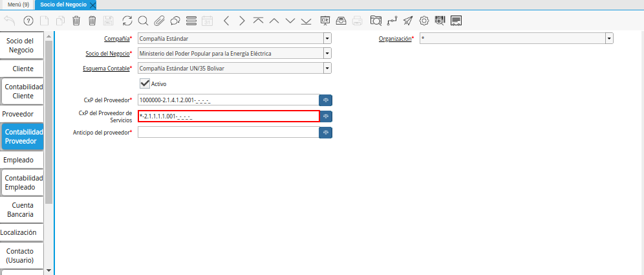Viewport: 644px width, 275px height.
Task: Go to parent record with left arrow
Action: point(226,21)
